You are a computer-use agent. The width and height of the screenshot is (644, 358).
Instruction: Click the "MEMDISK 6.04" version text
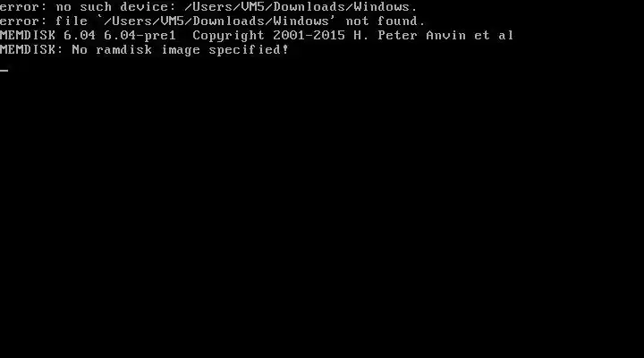[x=47, y=35]
